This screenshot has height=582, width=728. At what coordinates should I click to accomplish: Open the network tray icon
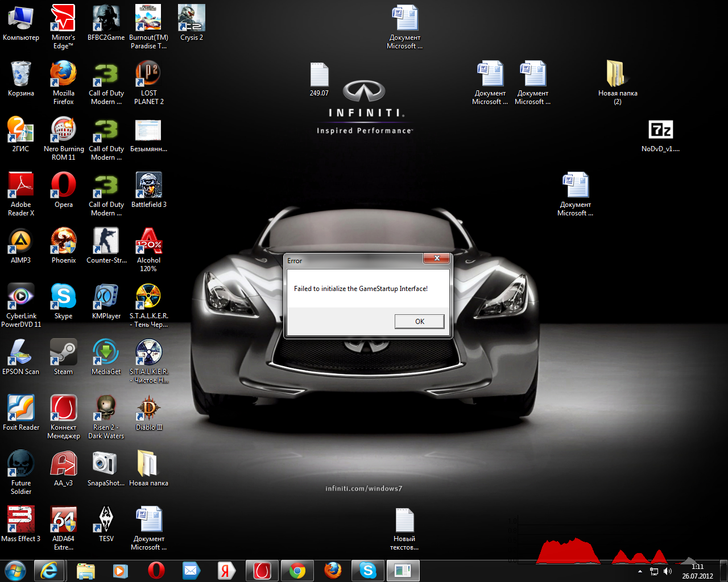click(654, 571)
